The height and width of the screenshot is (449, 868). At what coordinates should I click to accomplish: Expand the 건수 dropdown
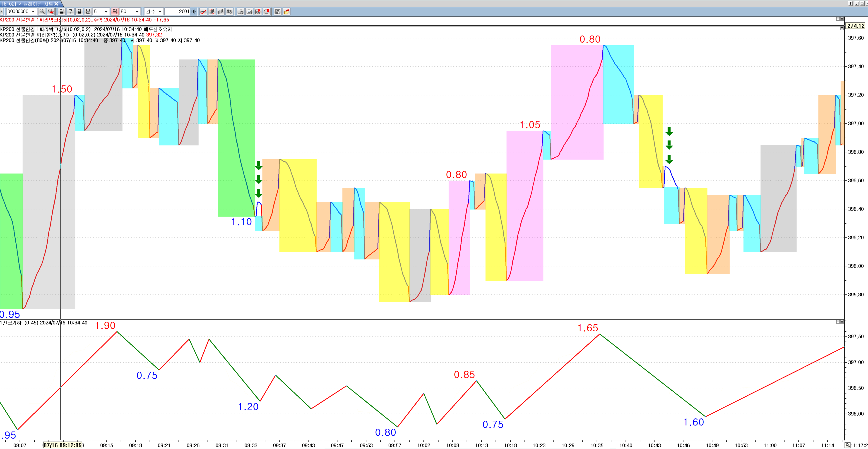tap(160, 12)
